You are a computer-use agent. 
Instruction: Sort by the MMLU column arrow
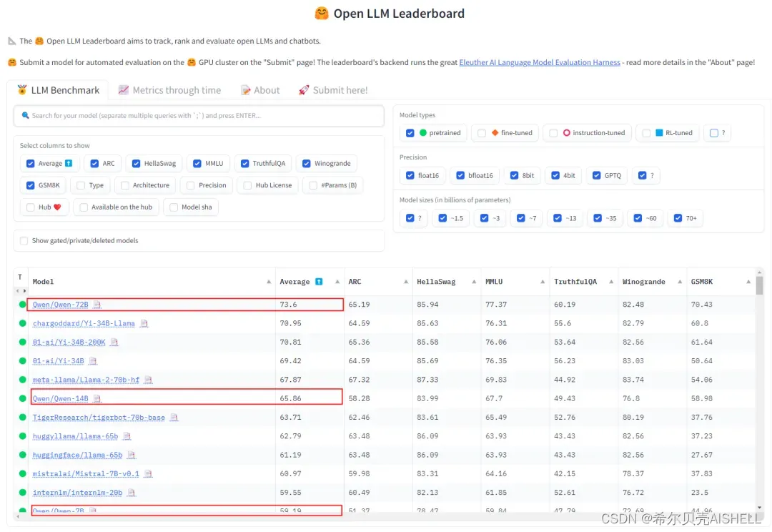pos(543,282)
